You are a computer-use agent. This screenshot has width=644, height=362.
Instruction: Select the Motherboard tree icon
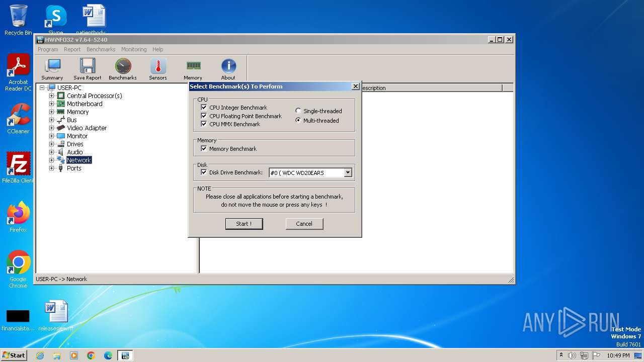coord(60,104)
